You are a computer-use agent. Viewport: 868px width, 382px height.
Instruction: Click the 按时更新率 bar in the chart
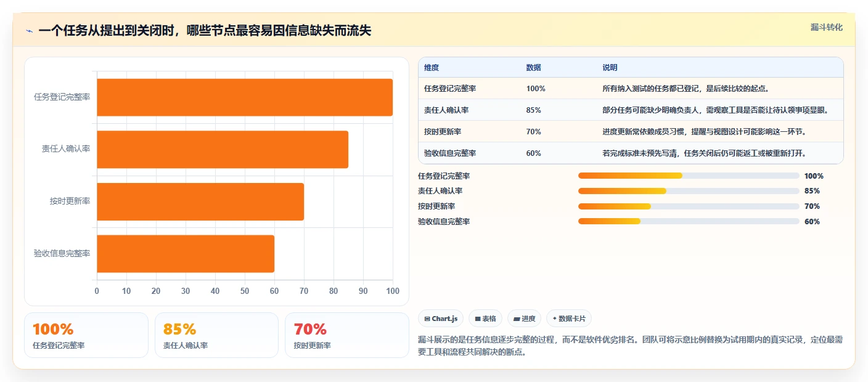coord(200,201)
